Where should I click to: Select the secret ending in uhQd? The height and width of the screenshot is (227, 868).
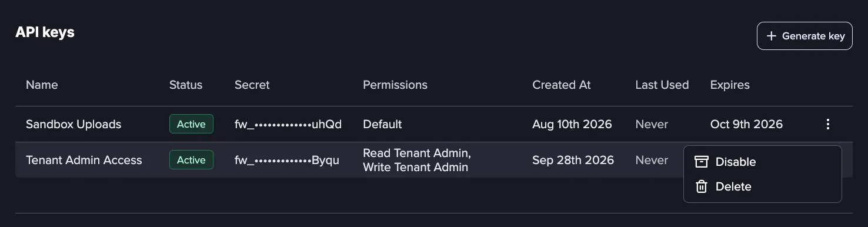(288, 124)
